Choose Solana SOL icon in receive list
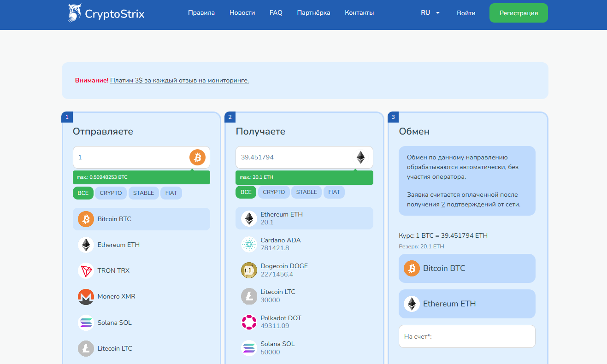The image size is (607, 364). 249,348
